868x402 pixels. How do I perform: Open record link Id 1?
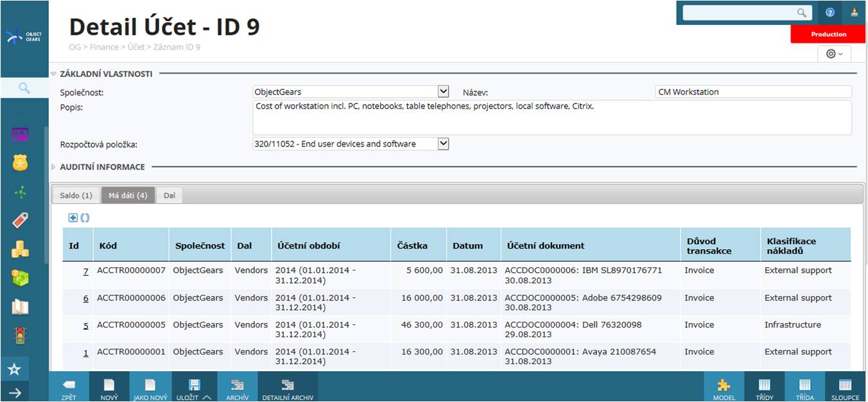tap(86, 353)
